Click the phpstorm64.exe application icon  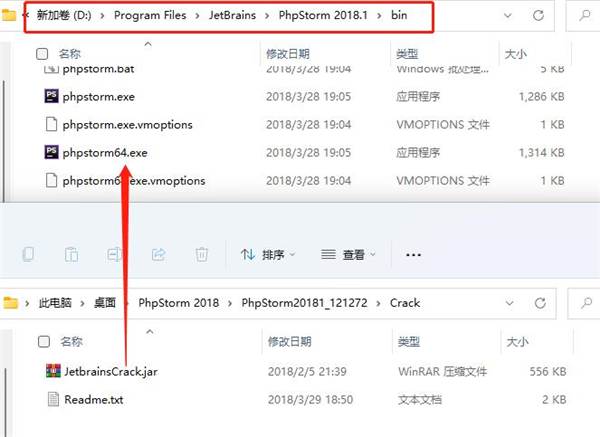pos(51,152)
